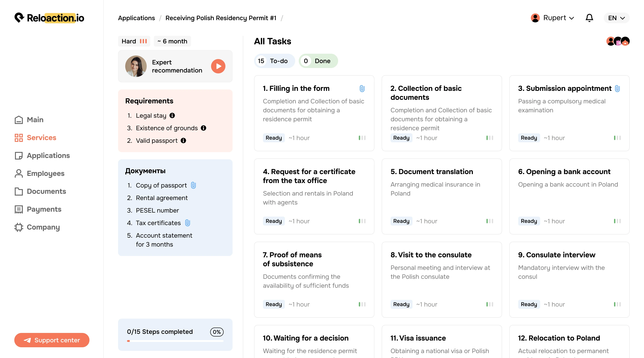
Task: Open the Main home icon
Action: tap(19, 120)
